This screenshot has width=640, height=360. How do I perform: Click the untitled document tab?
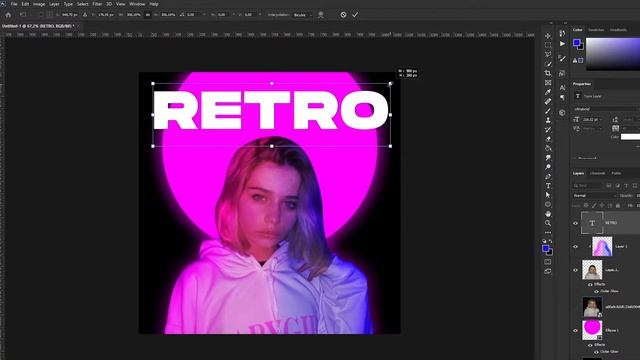[x=38, y=26]
